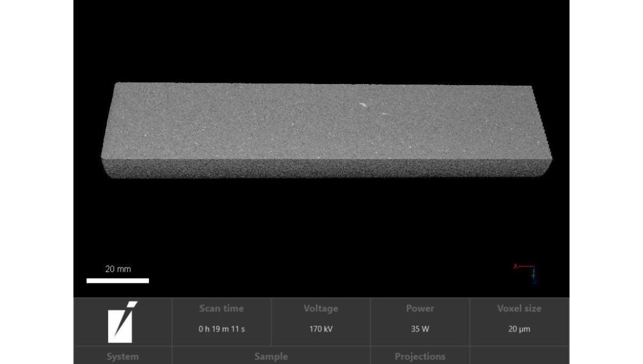The image size is (643, 364).
Task: Select the Voltage panel header
Action: pos(320,309)
